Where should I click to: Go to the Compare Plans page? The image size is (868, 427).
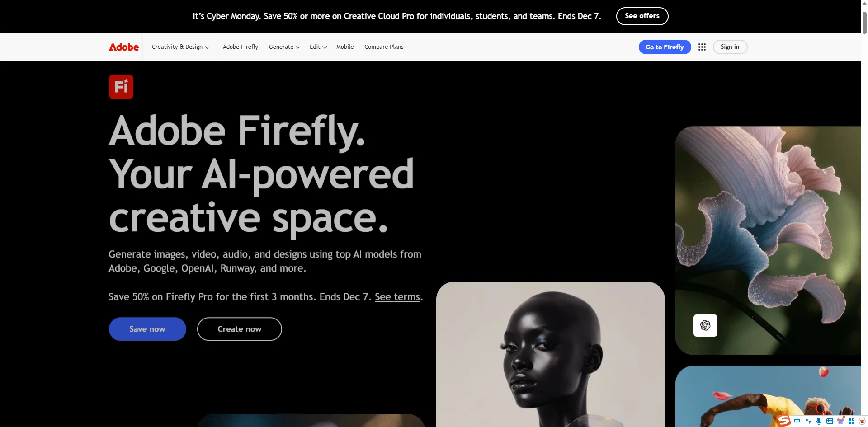[x=384, y=47]
